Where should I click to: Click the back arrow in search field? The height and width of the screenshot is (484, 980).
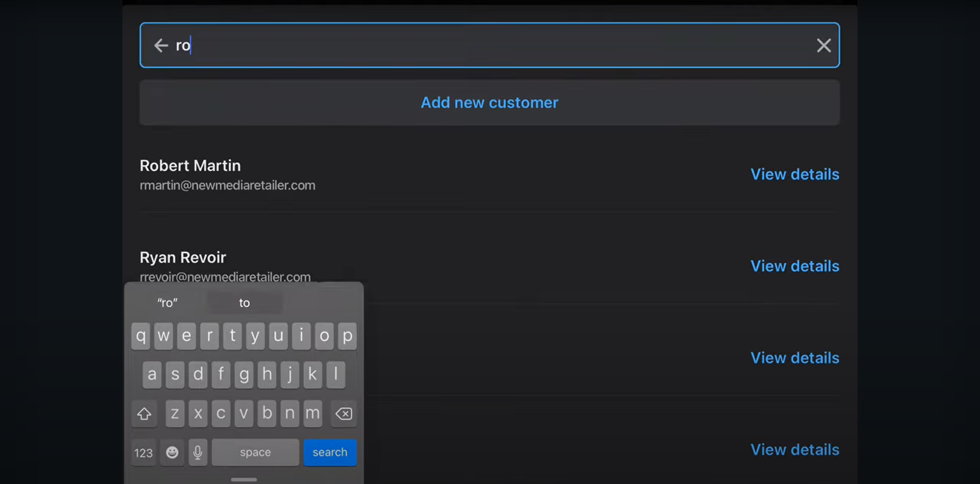[x=161, y=45]
